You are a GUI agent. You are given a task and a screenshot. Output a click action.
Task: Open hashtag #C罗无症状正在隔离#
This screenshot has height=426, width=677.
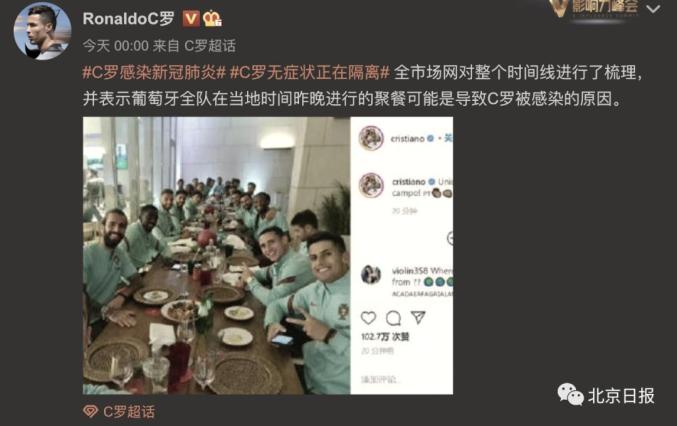click(310, 73)
